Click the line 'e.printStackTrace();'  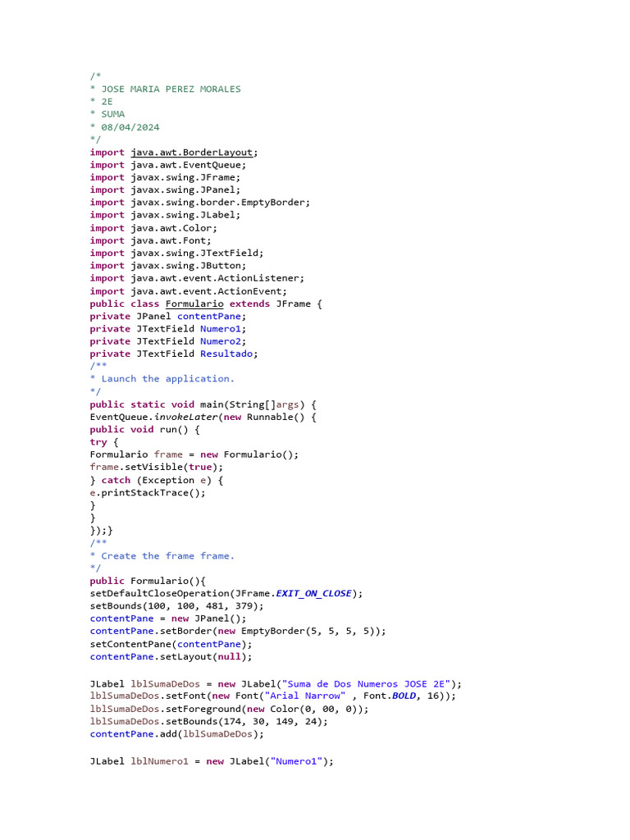(x=148, y=493)
